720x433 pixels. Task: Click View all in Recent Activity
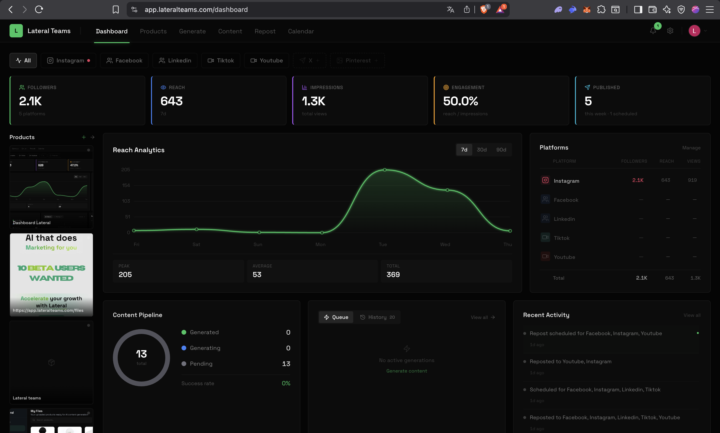coord(692,315)
